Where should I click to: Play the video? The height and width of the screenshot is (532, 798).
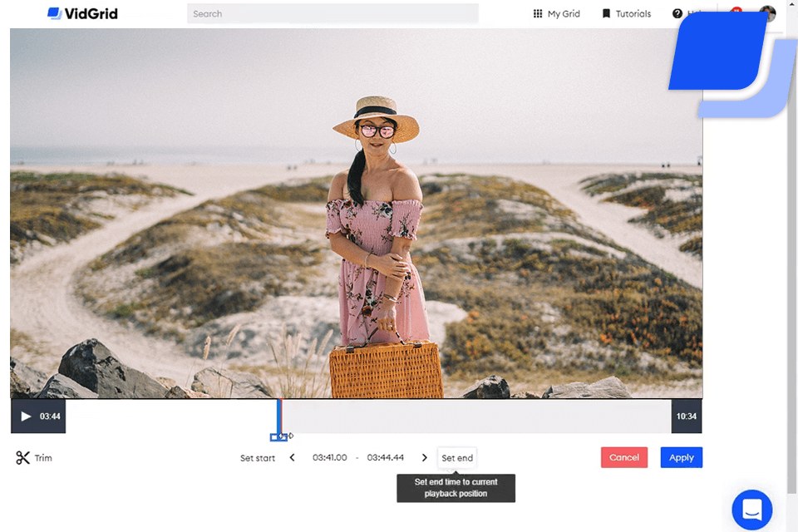26,416
